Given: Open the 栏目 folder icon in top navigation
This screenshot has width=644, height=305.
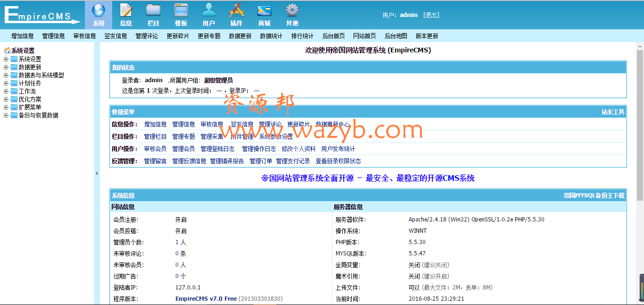Looking at the screenshot, I should (153, 10).
